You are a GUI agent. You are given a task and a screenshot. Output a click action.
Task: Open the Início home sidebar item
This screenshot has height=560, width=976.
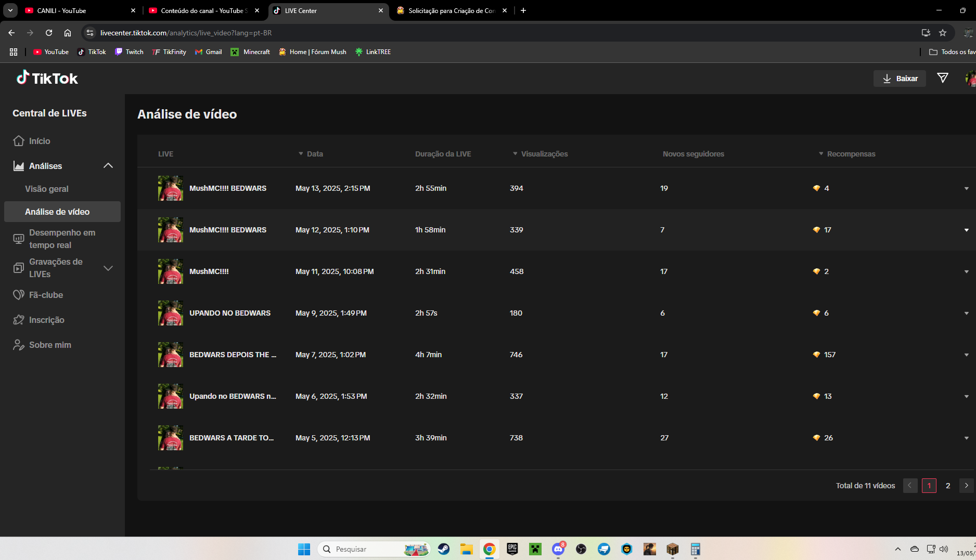point(40,141)
